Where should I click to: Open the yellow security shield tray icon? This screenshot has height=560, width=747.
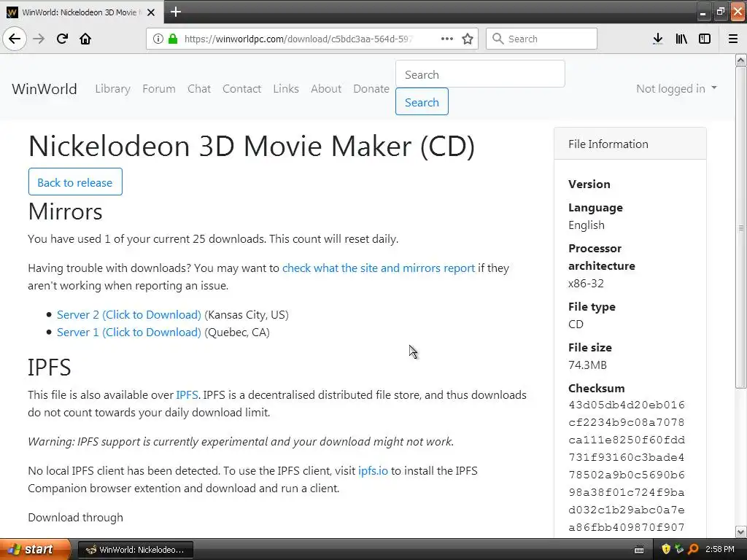pyautogui.click(x=666, y=550)
